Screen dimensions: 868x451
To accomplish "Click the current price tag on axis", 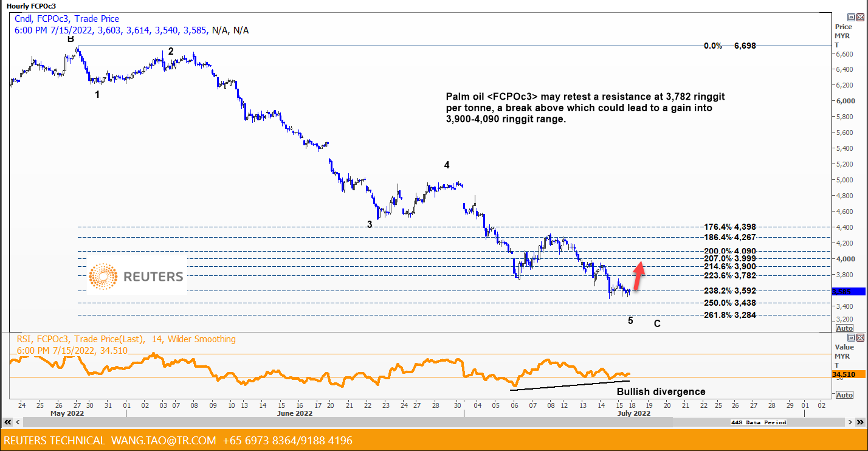I will 847,291.
